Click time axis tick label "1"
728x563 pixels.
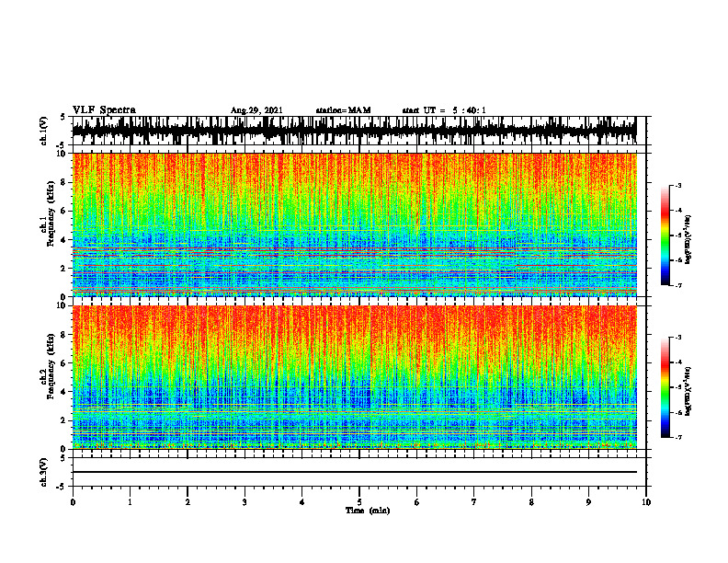point(130,502)
